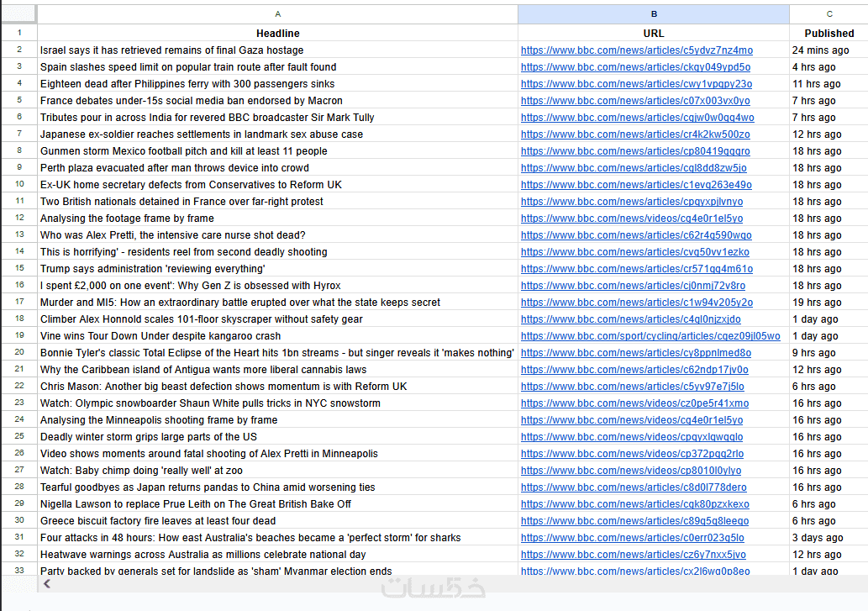The height and width of the screenshot is (611, 868).
Task: Open the row 12 videos/cg4e0r1el5yo link
Action: click(632, 219)
